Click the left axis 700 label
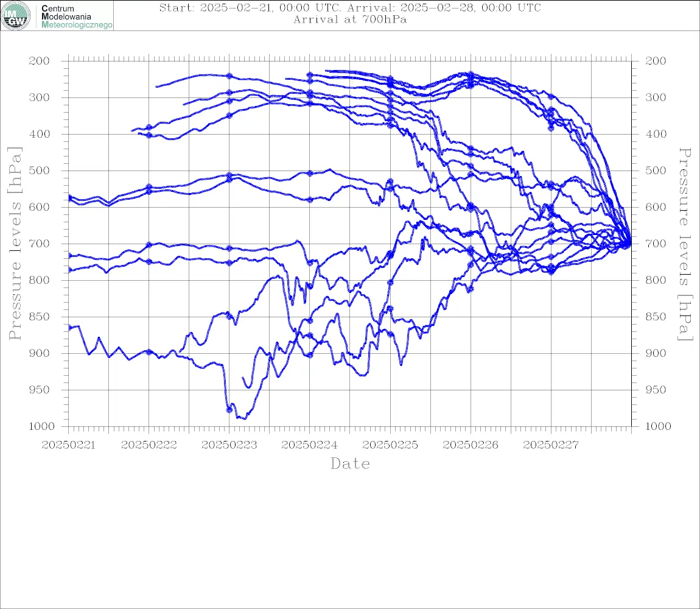The height and width of the screenshot is (609, 700). pos(40,244)
